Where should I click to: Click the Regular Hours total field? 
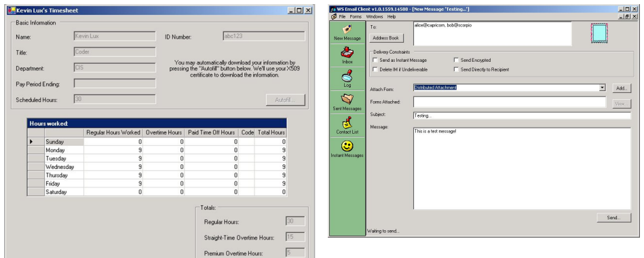[295, 221]
